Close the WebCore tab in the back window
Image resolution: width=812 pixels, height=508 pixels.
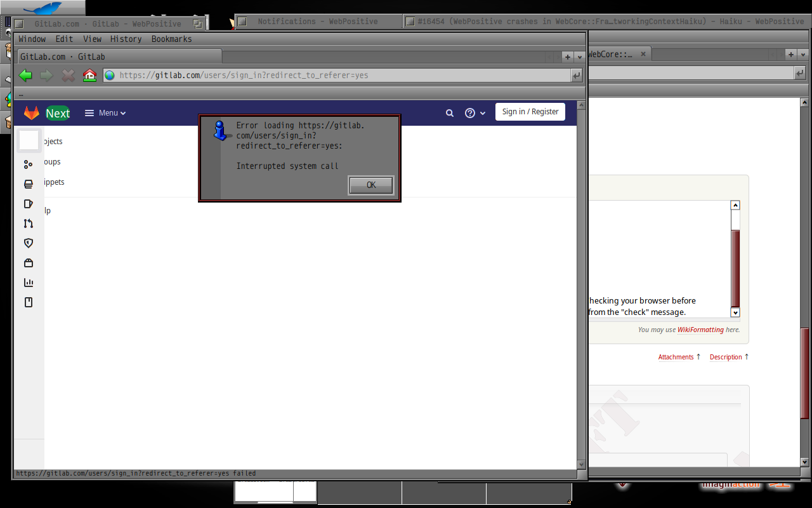pos(643,54)
